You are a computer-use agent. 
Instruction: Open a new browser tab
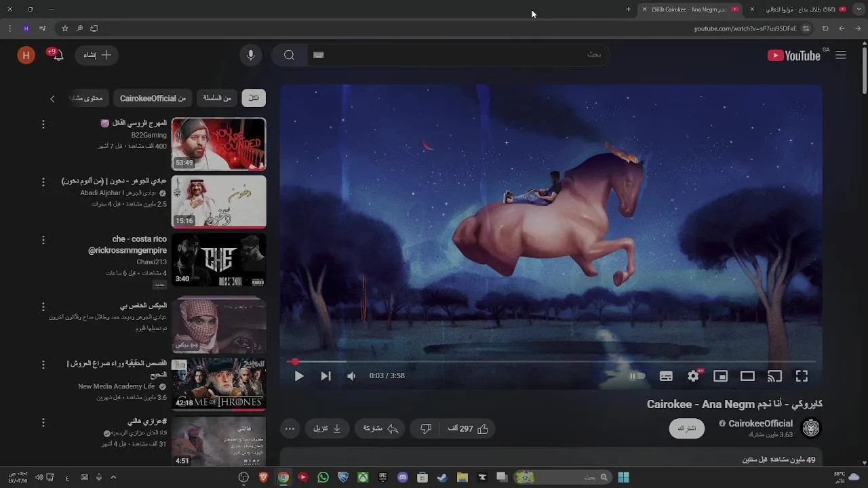(x=629, y=9)
